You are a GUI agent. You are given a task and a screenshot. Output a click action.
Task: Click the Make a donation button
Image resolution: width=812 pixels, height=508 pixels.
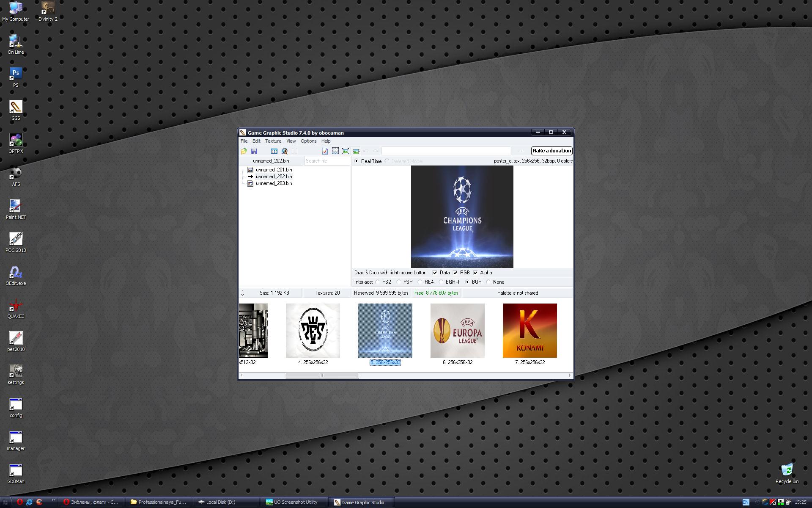[x=551, y=151]
